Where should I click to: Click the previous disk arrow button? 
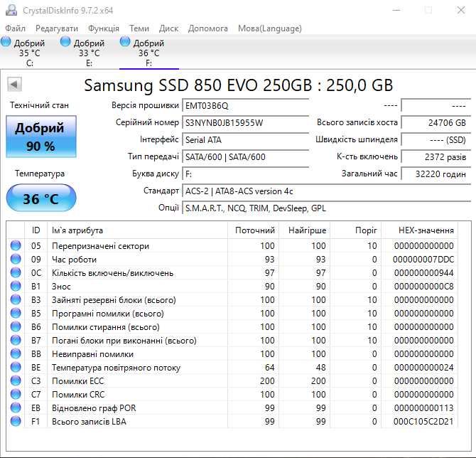(14, 84)
